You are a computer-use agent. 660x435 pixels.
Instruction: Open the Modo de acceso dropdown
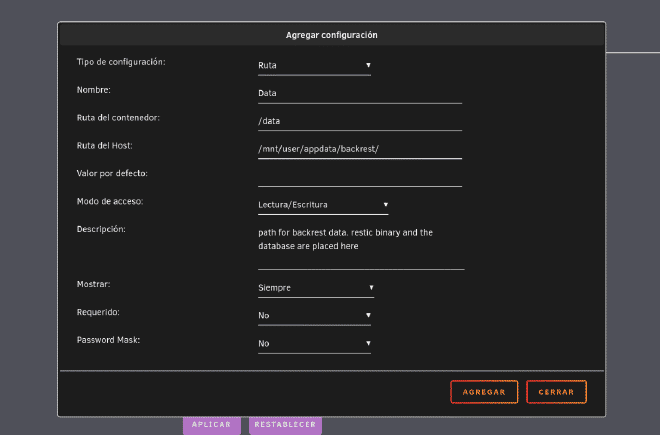[323, 205]
